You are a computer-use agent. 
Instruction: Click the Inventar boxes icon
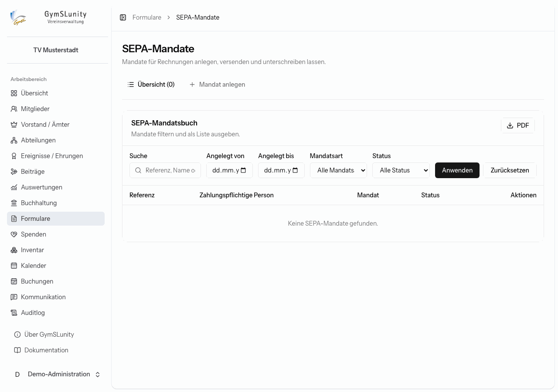[x=14, y=250]
